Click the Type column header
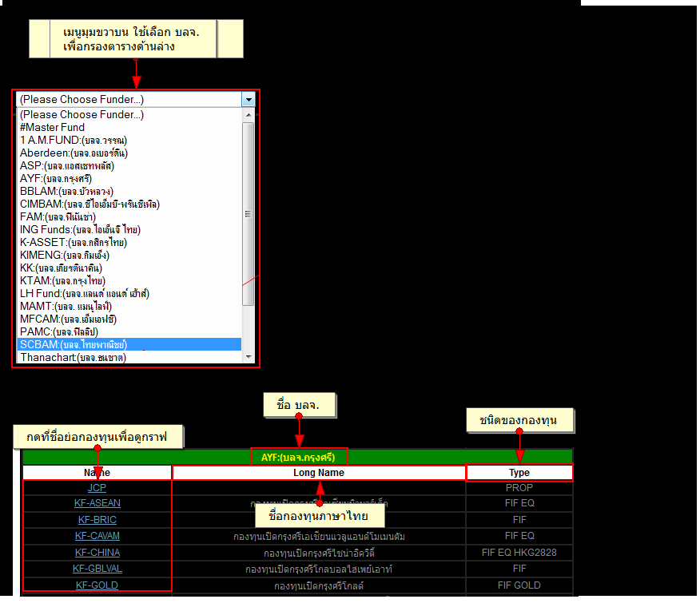The image size is (700, 603). [519, 473]
